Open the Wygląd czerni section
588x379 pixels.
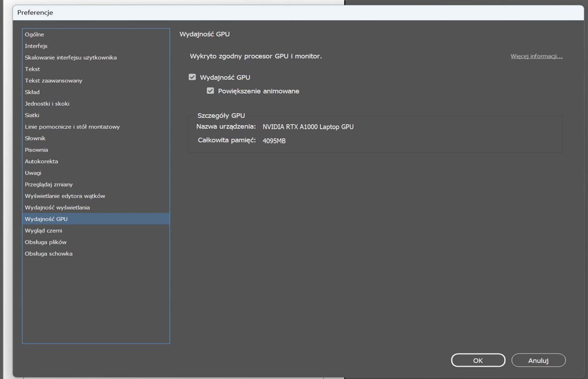click(43, 231)
